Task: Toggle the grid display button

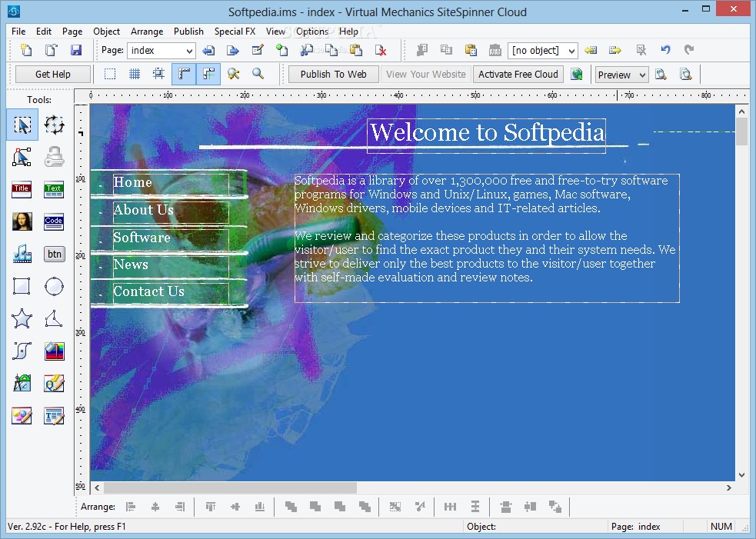Action: point(135,74)
